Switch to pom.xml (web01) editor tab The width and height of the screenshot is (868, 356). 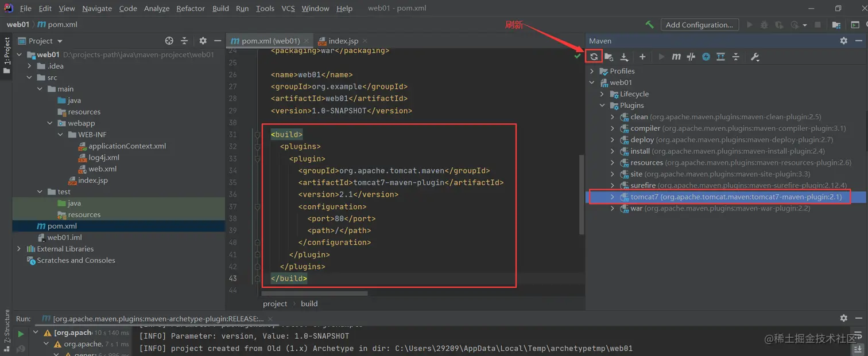270,41
